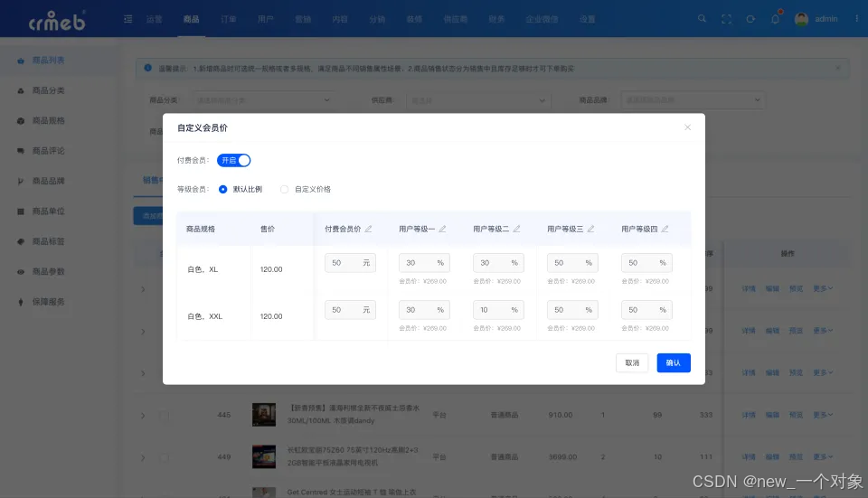Turn off the 付费会员 switch
This screenshot has height=498, width=868.
233,161
